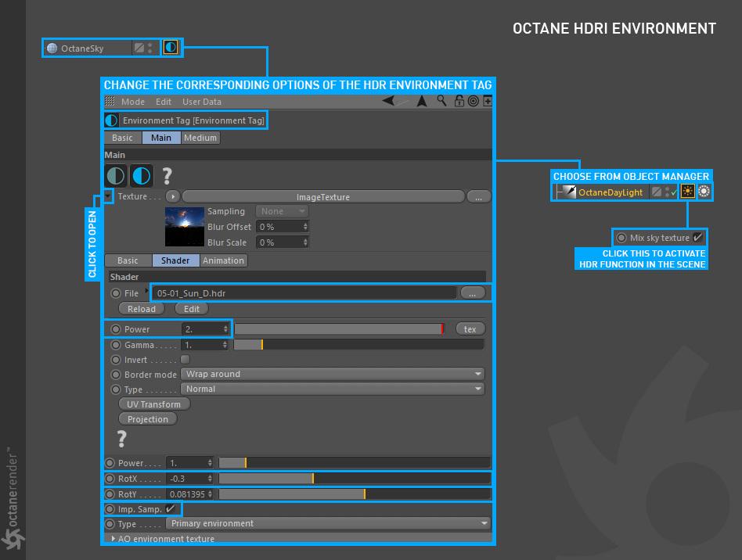Switch to the Medium tab

(200, 138)
